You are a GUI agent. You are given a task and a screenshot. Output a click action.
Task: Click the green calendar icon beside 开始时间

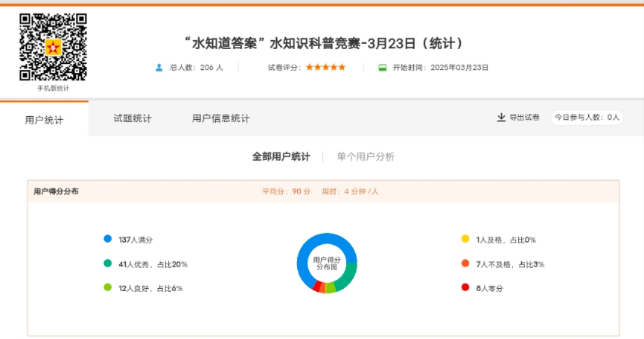[x=382, y=68]
